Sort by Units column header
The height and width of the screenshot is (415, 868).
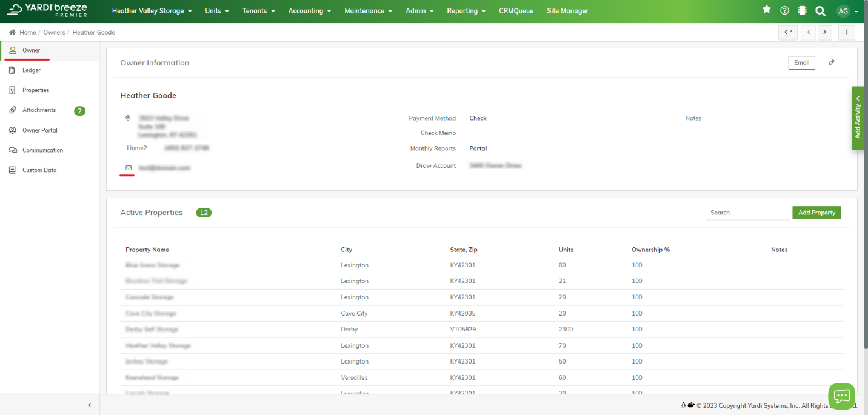point(566,250)
